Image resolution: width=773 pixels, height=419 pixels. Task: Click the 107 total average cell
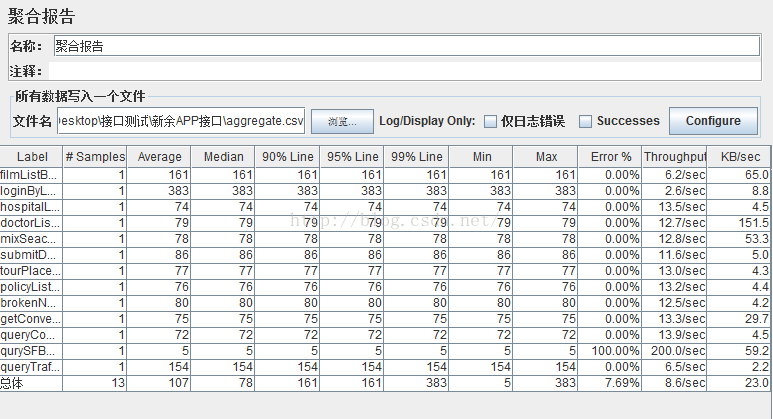click(x=159, y=383)
